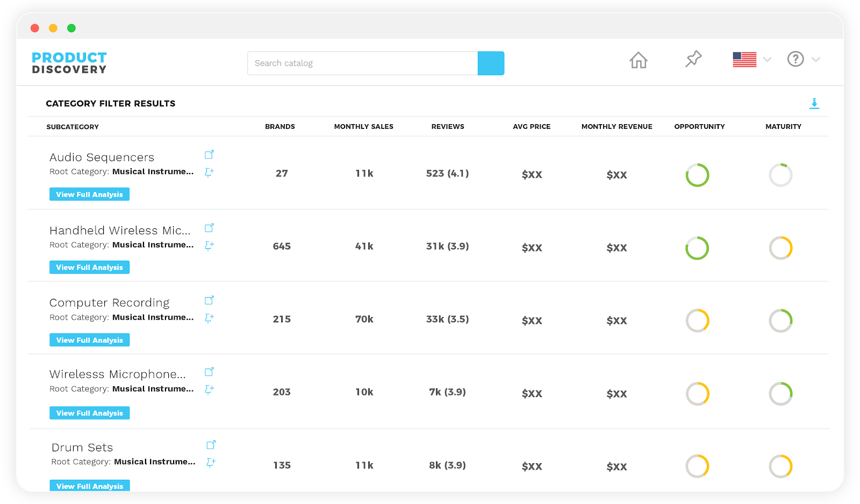
Task: View Full Analysis for Audio Sequencers
Action: pyautogui.click(x=89, y=195)
